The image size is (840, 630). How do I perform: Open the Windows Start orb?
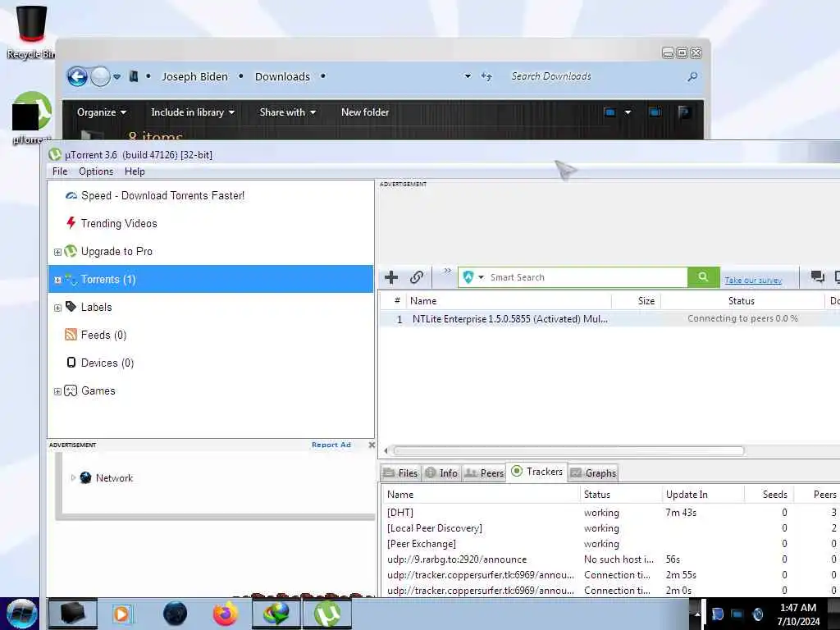tap(21, 614)
